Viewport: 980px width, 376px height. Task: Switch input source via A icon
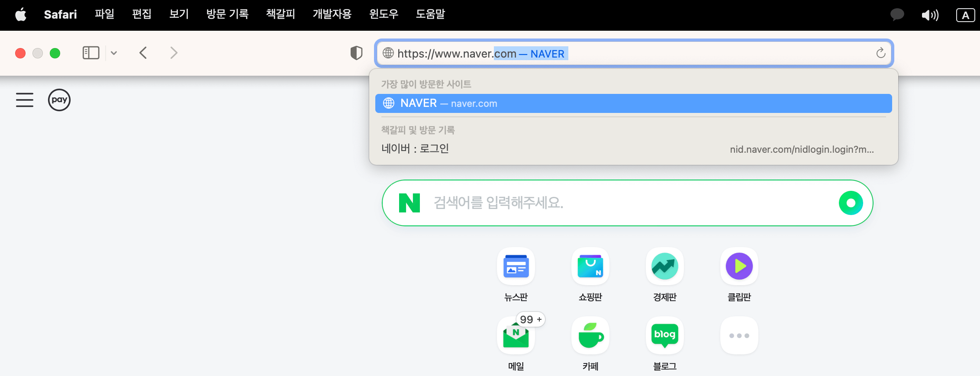(x=965, y=15)
